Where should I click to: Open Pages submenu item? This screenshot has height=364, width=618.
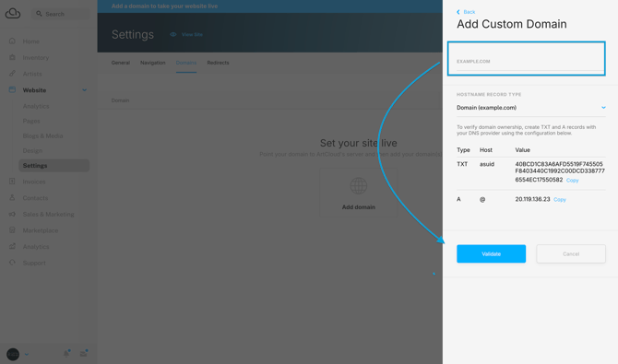[31, 121]
